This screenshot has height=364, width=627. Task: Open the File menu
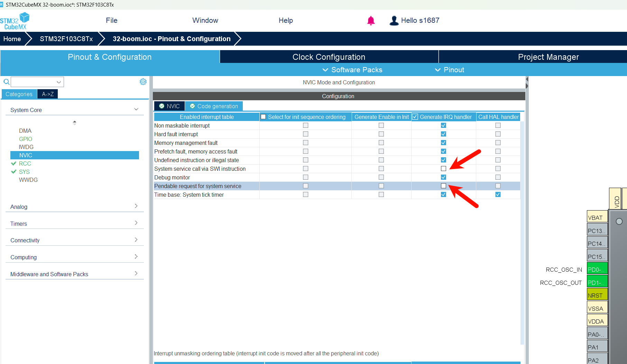point(112,20)
